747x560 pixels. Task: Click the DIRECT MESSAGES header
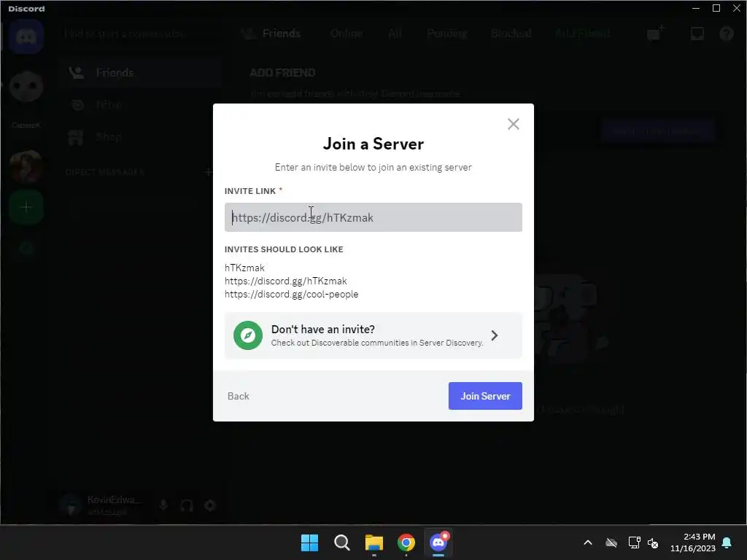(105, 172)
